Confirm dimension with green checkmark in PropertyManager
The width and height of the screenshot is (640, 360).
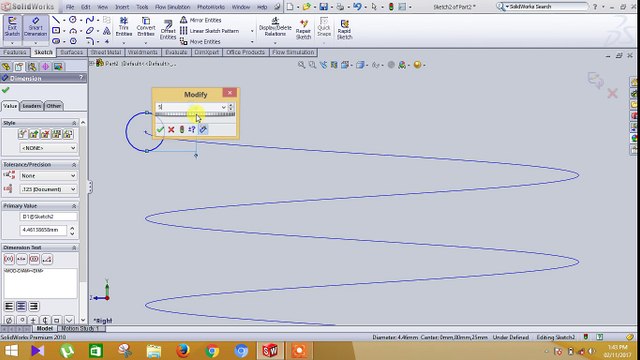point(6,90)
